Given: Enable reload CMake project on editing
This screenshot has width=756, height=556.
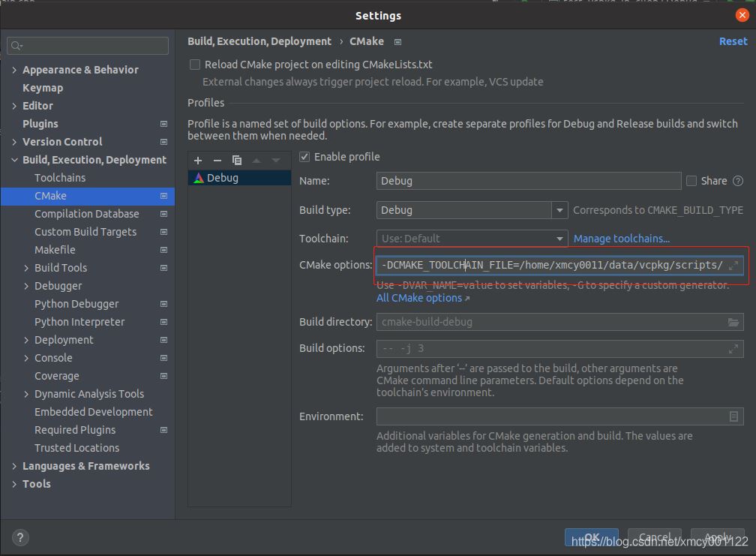Looking at the screenshot, I should pyautogui.click(x=196, y=65).
